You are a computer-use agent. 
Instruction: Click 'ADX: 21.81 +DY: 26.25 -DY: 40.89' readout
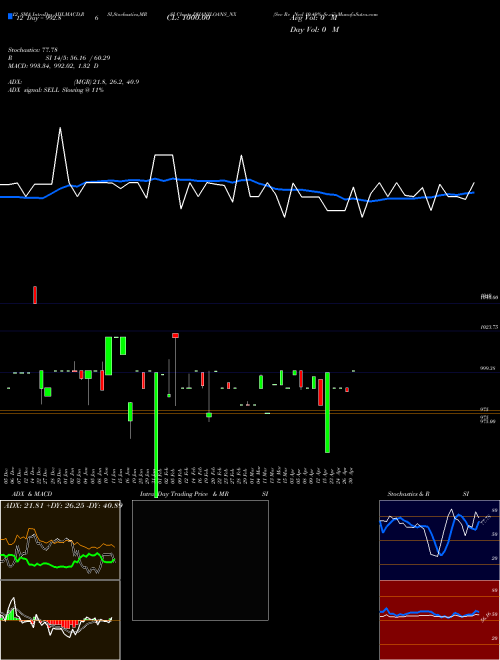pos(63,505)
